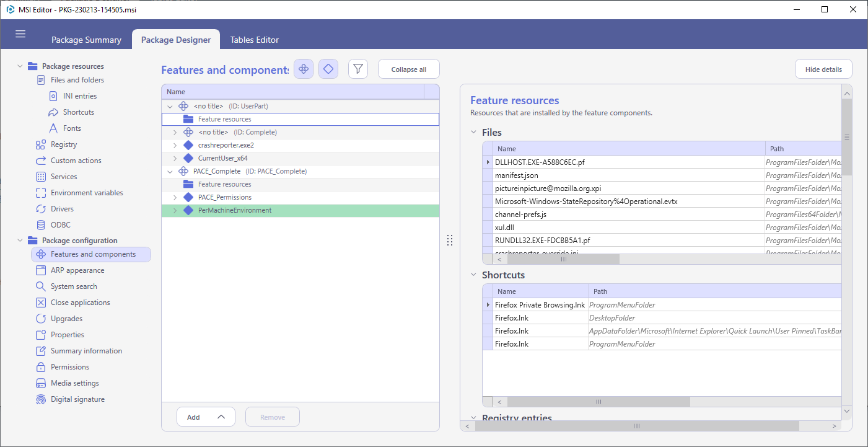Screen dimensions: 868x447
Task: Select the PerMachineEnvironment row
Action: [300, 210]
